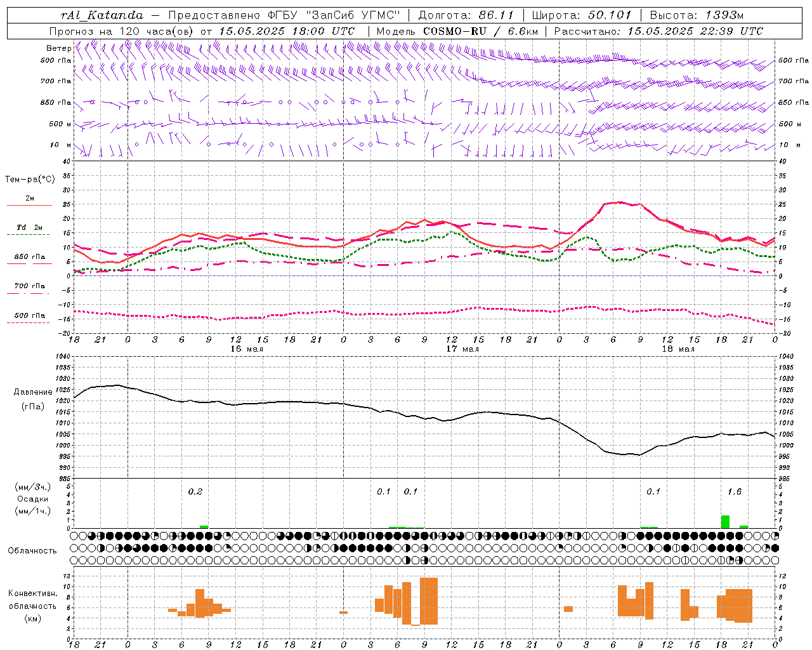812x650 pixels.
Task: Click the '(мм/1ч.)' precipitation unit label
Action: coord(33,511)
